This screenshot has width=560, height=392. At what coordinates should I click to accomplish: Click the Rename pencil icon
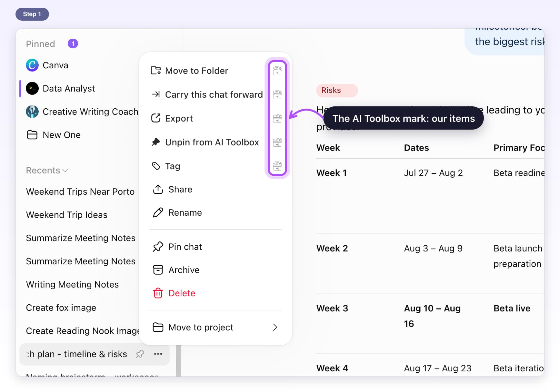[158, 212]
